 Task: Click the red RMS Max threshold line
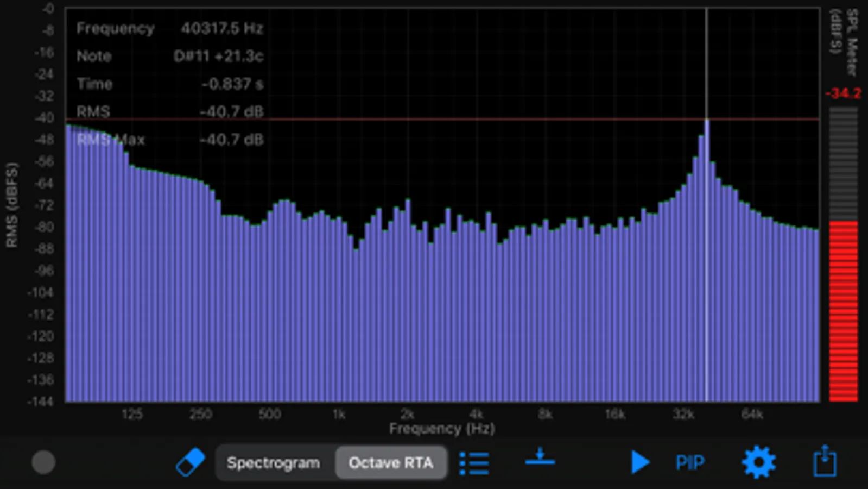click(442, 119)
